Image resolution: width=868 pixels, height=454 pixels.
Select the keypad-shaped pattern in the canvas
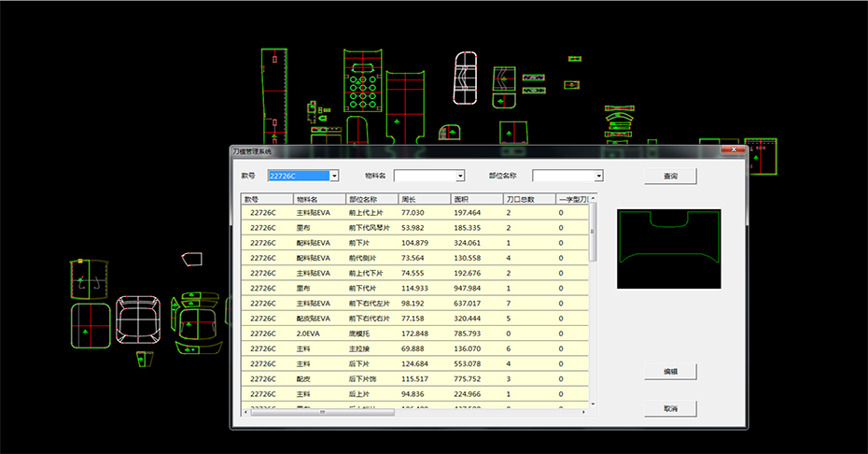click(x=363, y=82)
